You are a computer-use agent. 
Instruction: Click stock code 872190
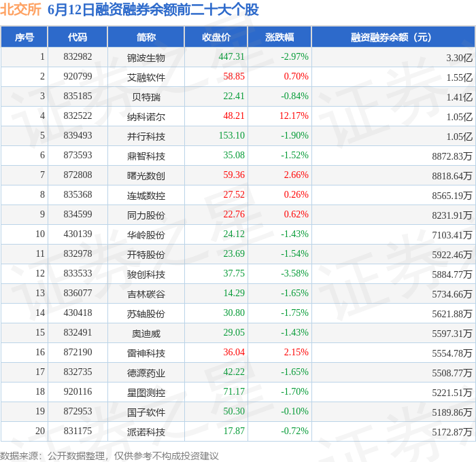(78, 353)
